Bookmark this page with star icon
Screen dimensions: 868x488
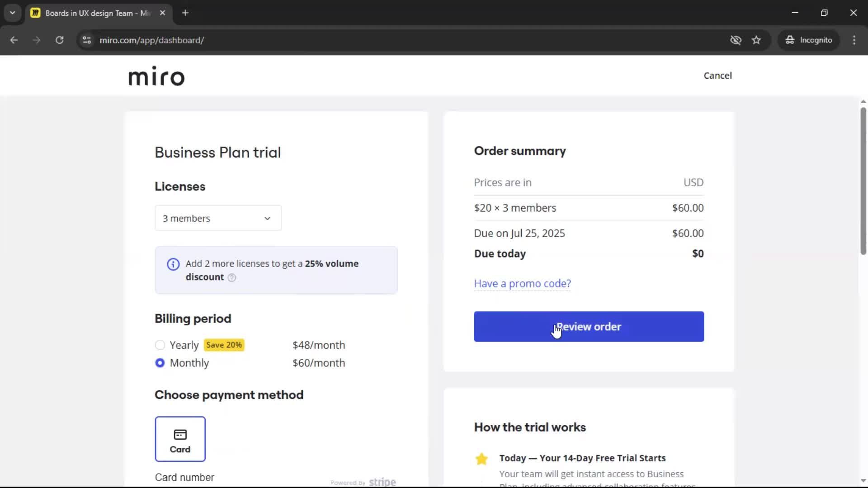756,40
